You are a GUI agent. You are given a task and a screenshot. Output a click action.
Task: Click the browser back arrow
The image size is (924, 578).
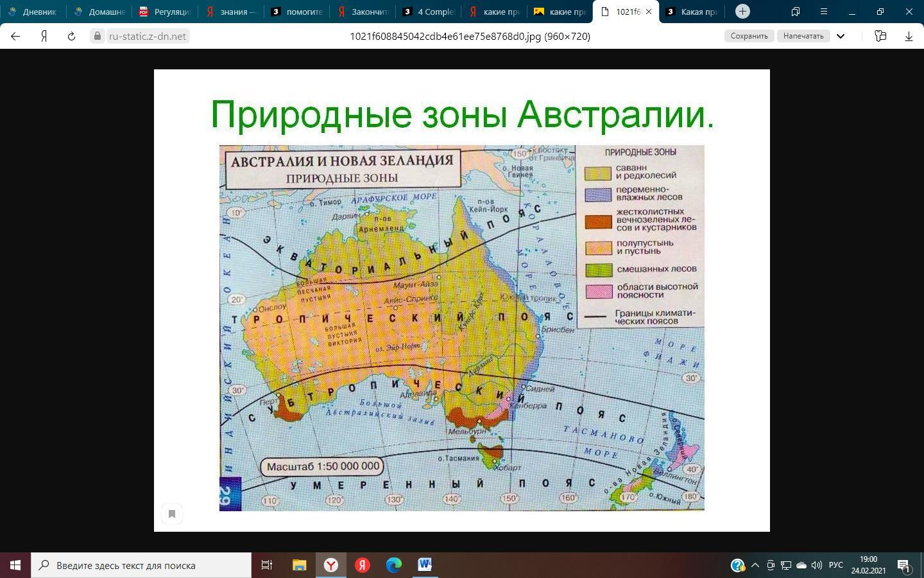(15, 36)
